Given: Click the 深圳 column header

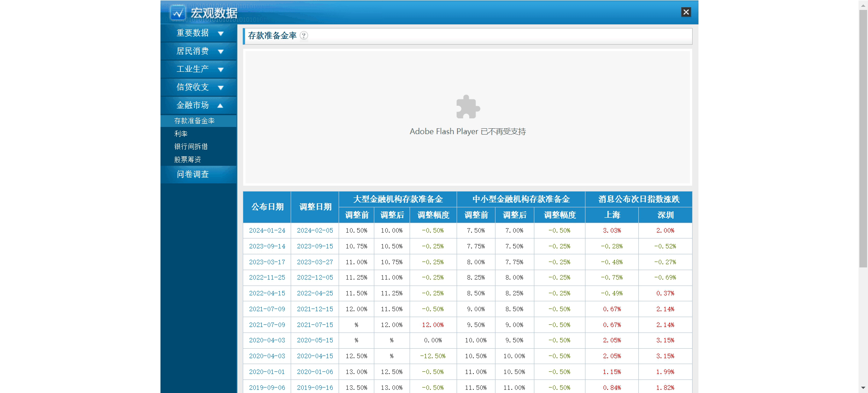Looking at the screenshot, I should (x=665, y=215).
